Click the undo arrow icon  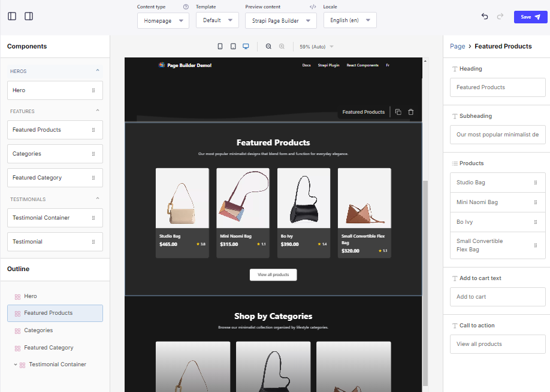485,17
